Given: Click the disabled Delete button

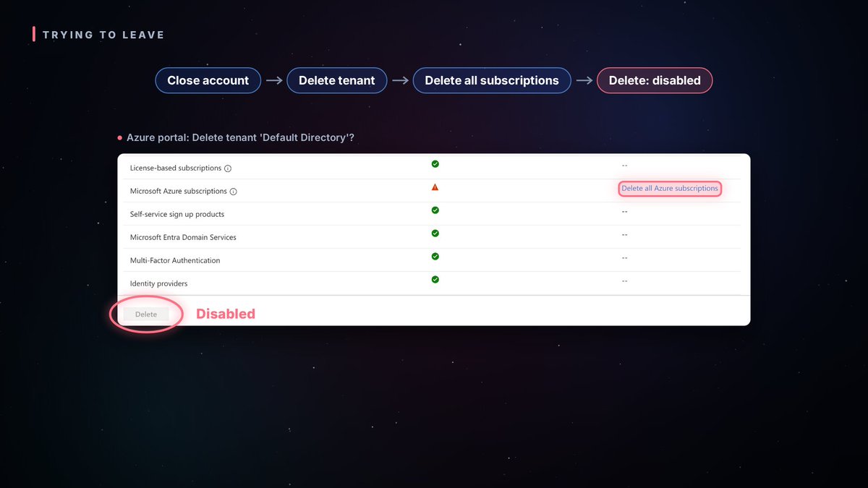Looking at the screenshot, I should 146,314.
